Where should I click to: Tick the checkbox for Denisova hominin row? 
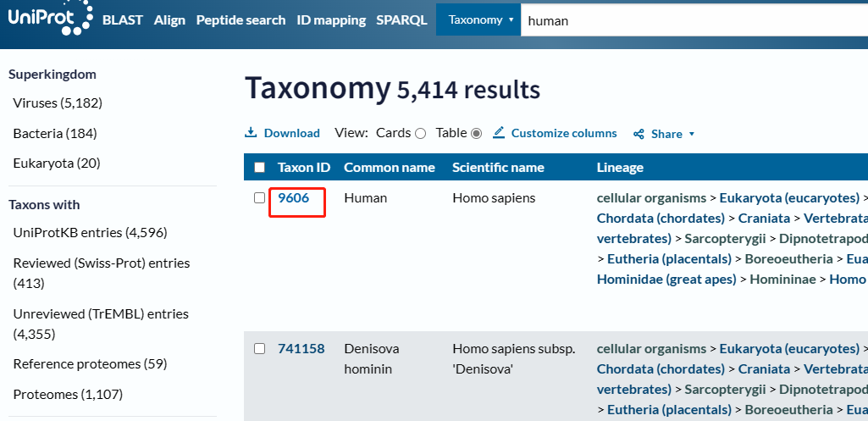click(x=259, y=348)
